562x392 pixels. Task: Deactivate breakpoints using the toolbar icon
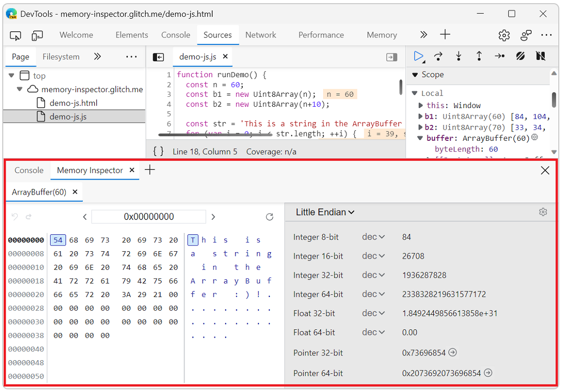point(520,56)
